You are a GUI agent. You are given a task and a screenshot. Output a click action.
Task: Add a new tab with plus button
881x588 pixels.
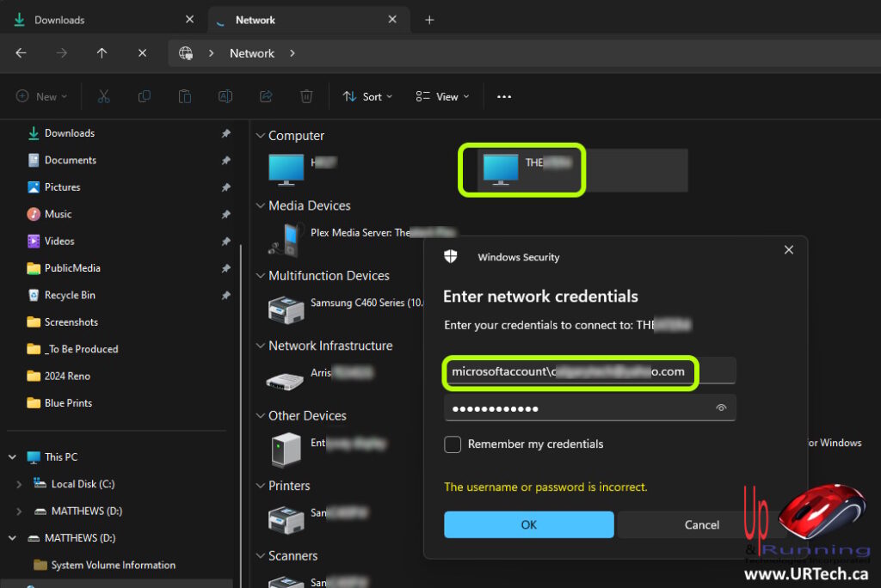[x=429, y=20]
